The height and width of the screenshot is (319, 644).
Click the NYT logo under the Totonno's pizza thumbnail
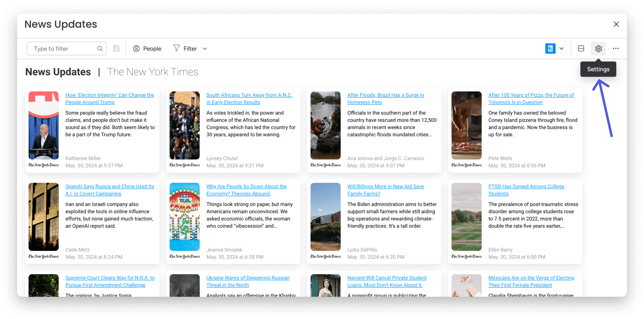[x=466, y=165]
